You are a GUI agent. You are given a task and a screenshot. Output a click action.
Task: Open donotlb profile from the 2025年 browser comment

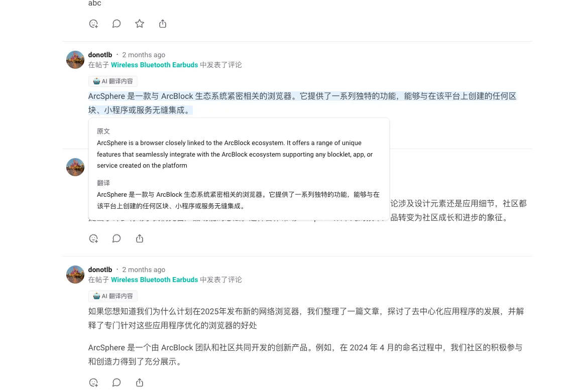(100, 270)
